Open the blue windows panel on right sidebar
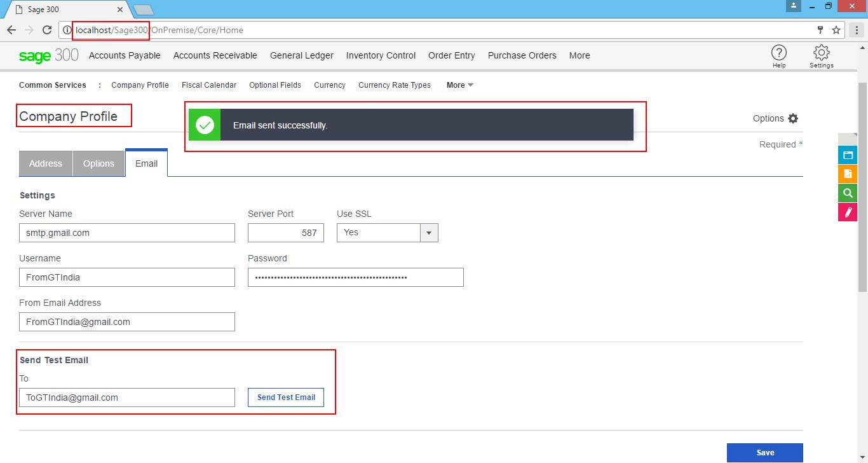Image resolution: width=868 pixels, height=463 pixels. (848, 155)
